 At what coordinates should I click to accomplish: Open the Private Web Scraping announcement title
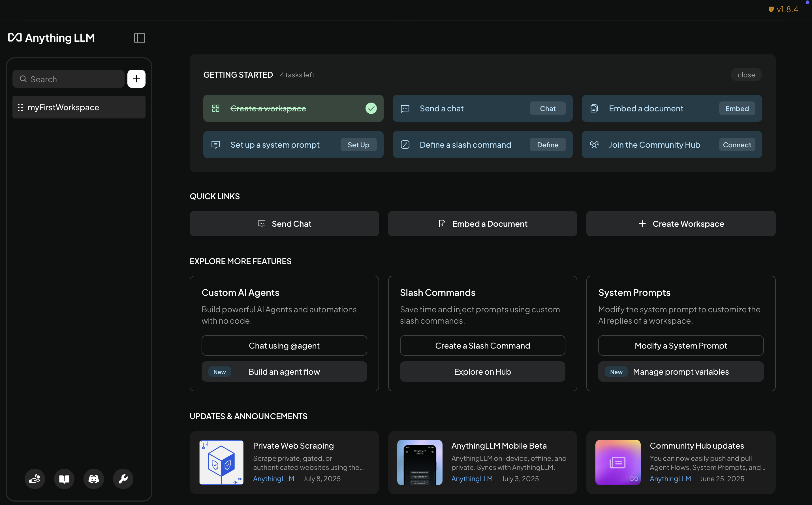[x=293, y=445]
